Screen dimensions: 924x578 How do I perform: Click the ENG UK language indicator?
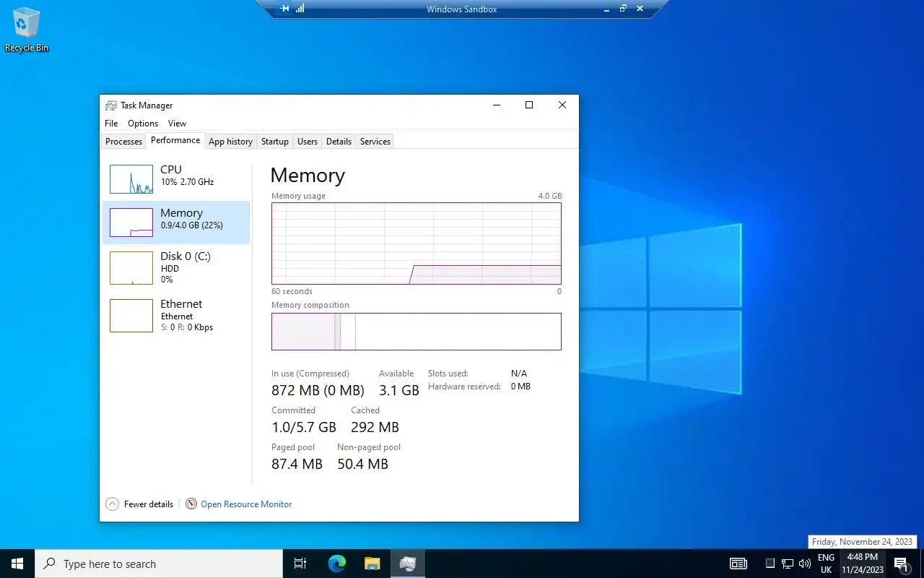(x=827, y=564)
